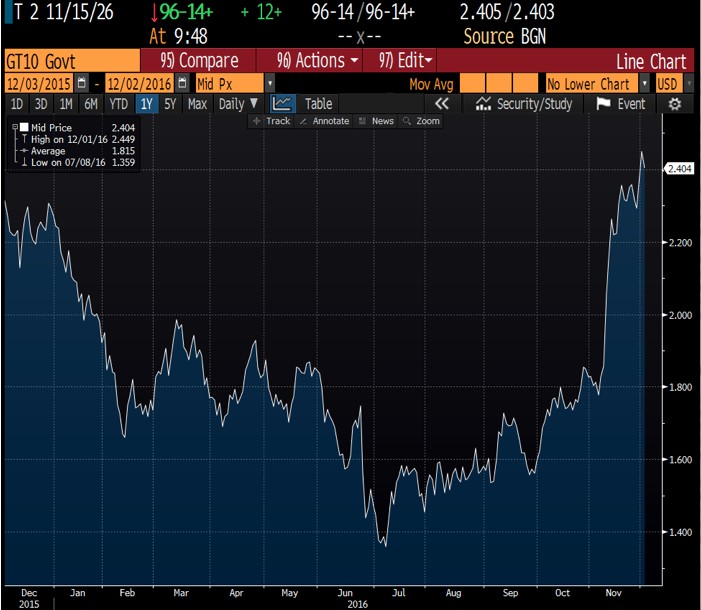
Task: Toggle Mid Price series checkbox in legend
Action: 24,129
